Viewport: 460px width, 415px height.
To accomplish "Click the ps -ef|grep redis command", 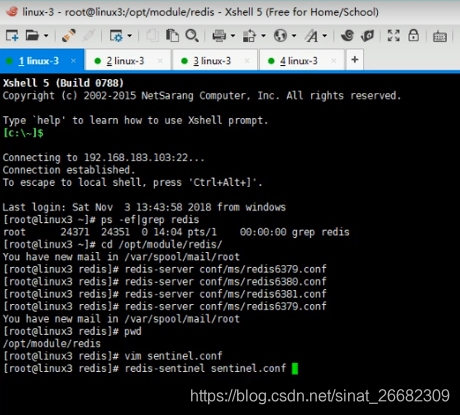I will point(150,220).
